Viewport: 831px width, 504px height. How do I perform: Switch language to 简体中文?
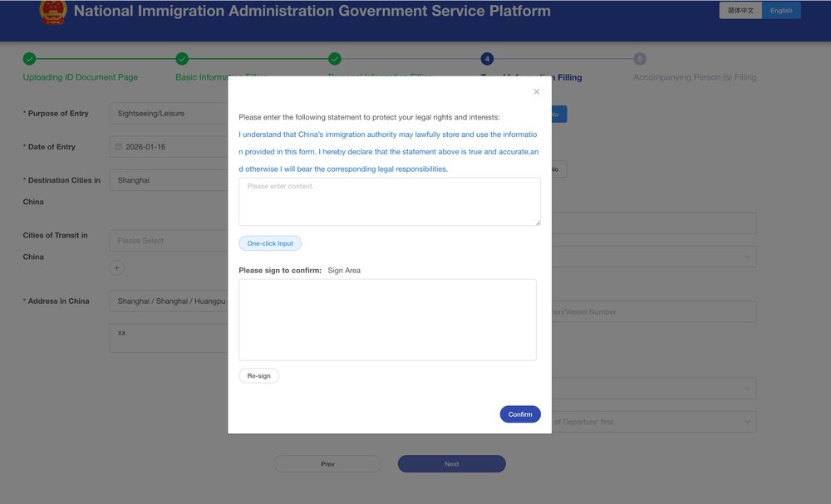click(x=740, y=11)
